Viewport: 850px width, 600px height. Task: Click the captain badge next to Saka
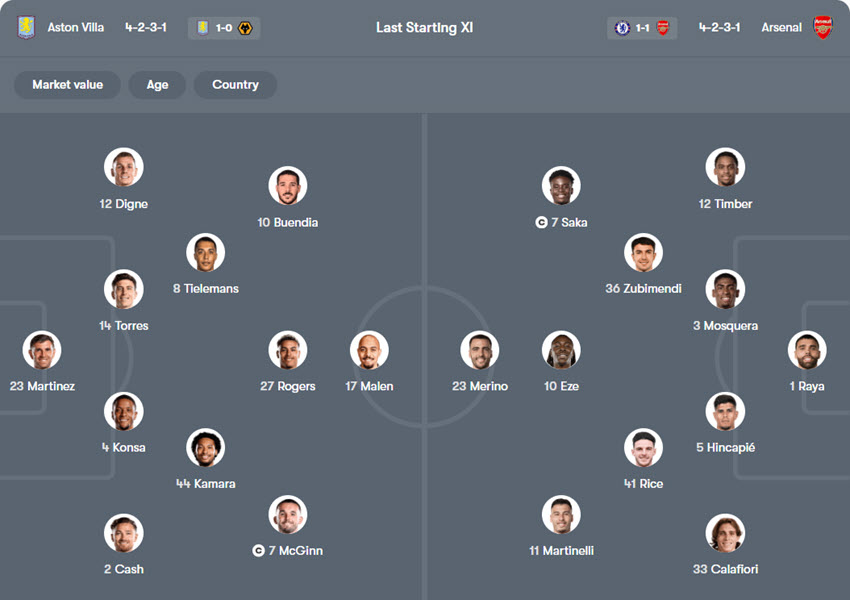pyautogui.click(x=541, y=223)
